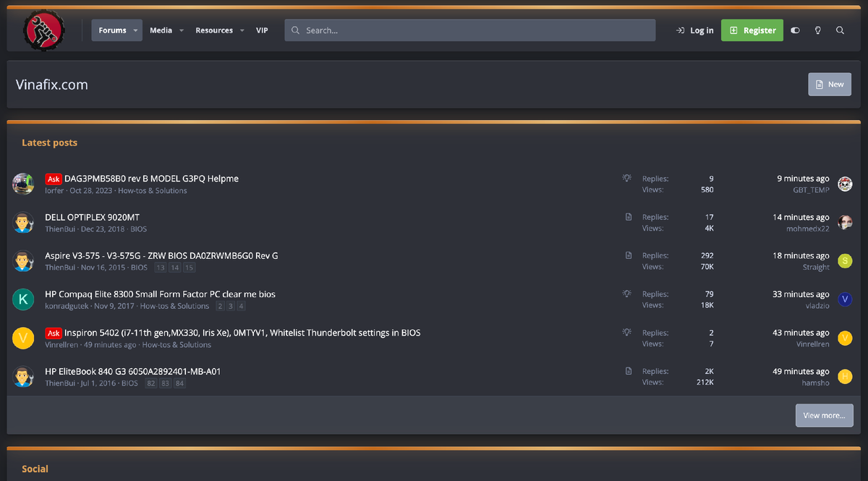Click Straight's green S avatar
Image resolution: width=868 pixels, height=481 pixels.
tap(845, 261)
